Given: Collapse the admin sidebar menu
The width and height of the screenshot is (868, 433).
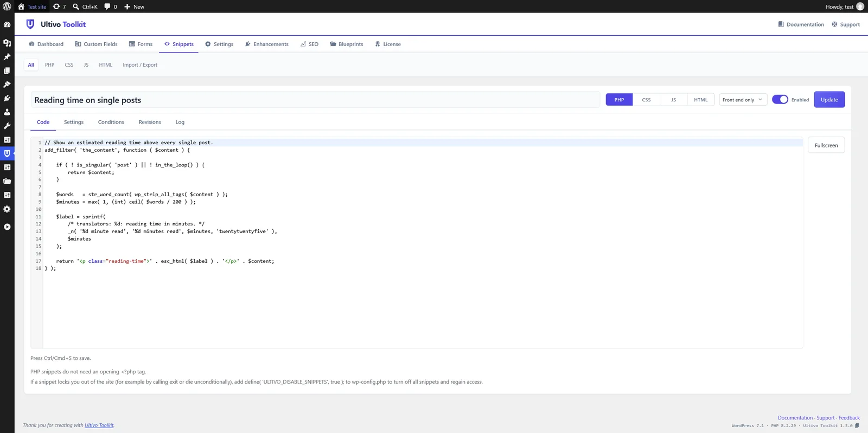Looking at the screenshot, I should [7, 227].
